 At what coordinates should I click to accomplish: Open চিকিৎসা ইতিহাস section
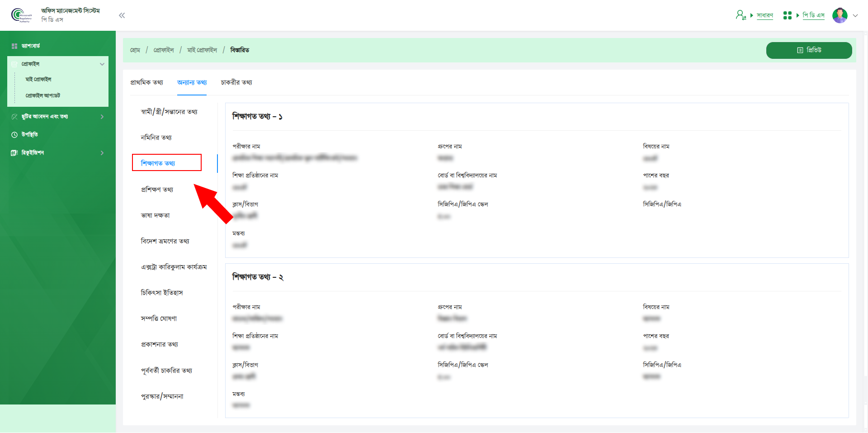pyautogui.click(x=162, y=293)
